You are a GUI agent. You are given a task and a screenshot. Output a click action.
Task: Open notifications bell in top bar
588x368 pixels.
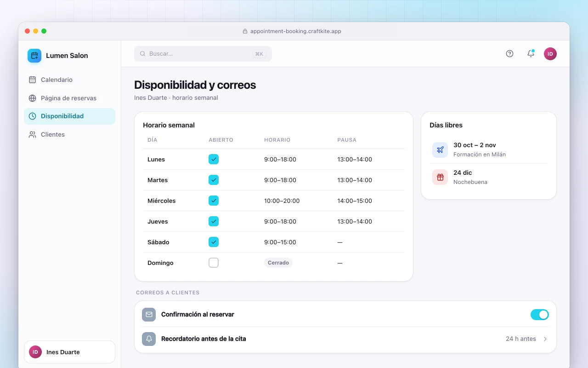(x=531, y=54)
